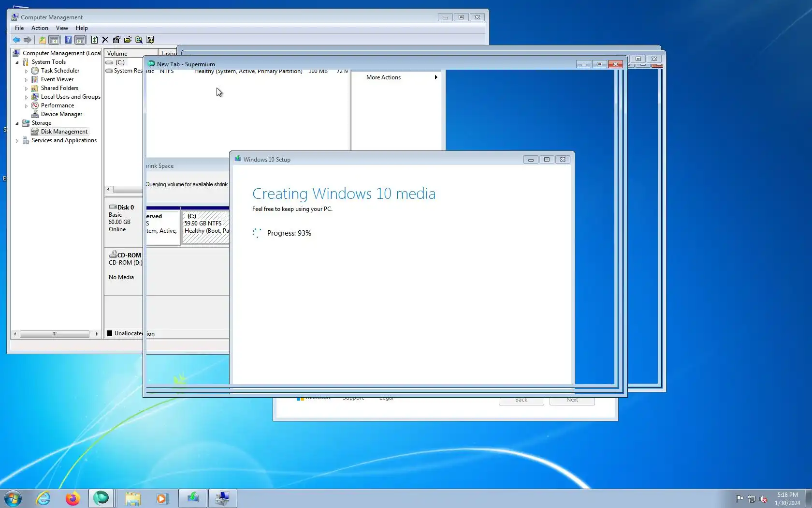Select the System Reserved volume row
The height and width of the screenshot is (508, 812).
pos(124,71)
